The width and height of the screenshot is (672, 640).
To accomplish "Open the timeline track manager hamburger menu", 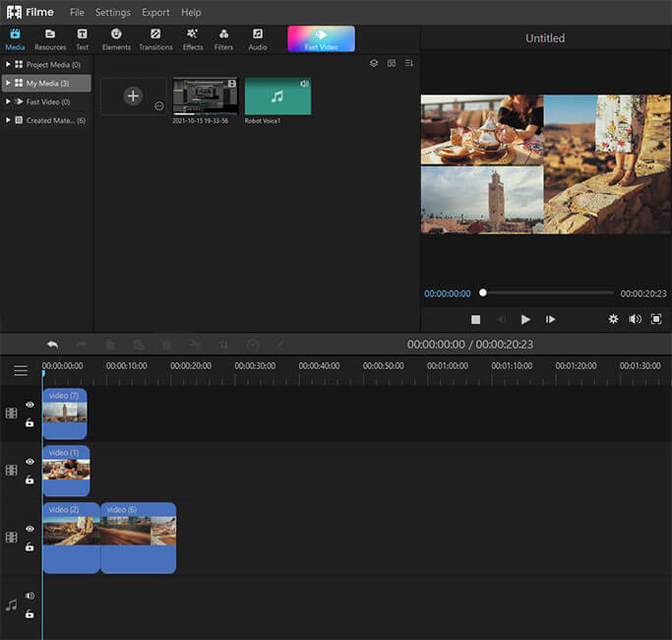I will (21, 370).
